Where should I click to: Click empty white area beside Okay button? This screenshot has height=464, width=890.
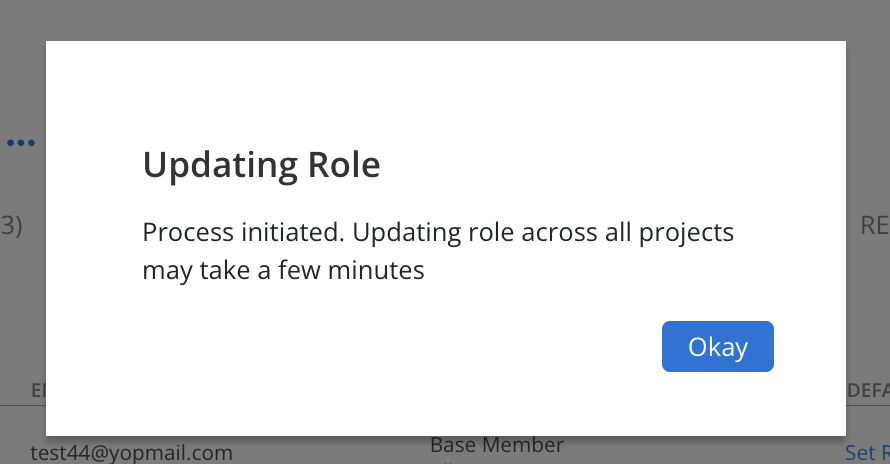(397, 346)
